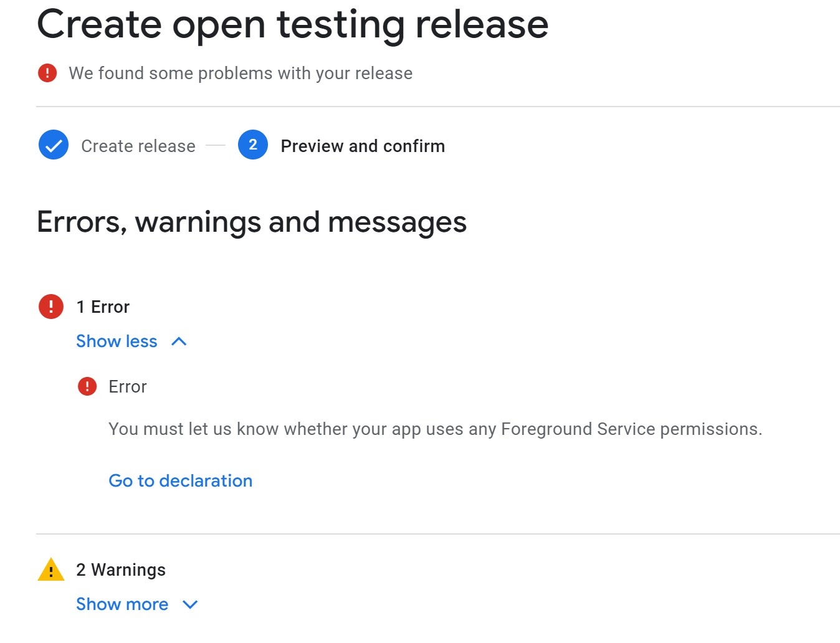Click the red alert icon under the page title
This screenshot has width=840, height=643.
pyautogui.click(x=47, y=73)
